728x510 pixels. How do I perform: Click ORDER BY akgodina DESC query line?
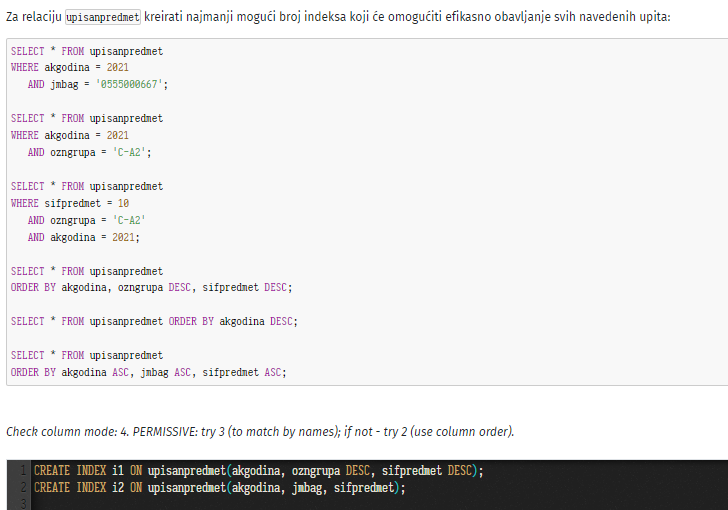coord(154,321)
